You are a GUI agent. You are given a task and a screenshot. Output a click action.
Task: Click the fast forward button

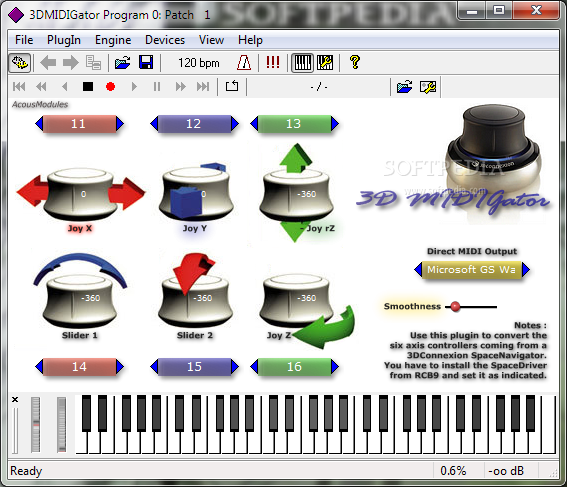click(180, 87)
